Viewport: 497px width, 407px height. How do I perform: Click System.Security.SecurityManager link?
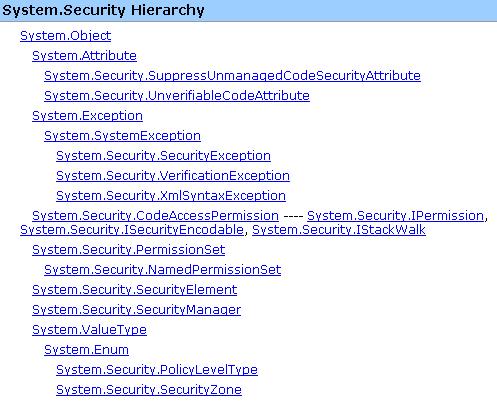coord(136,310)
